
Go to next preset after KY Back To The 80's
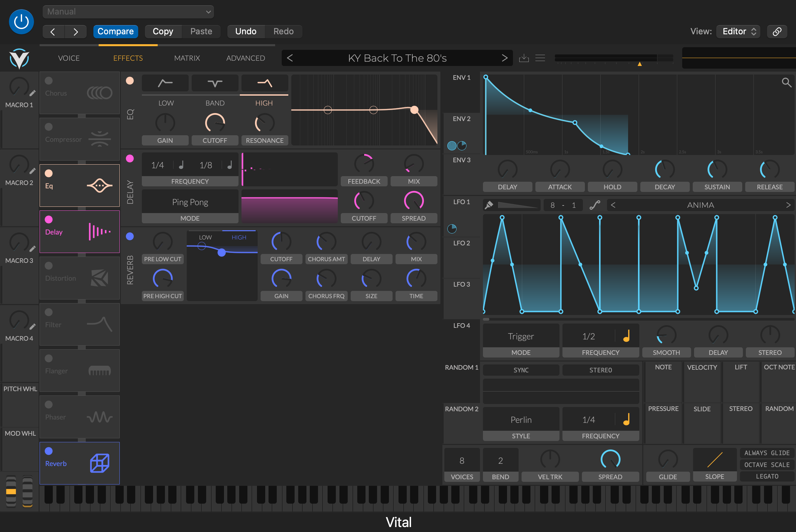coord(504,58)
